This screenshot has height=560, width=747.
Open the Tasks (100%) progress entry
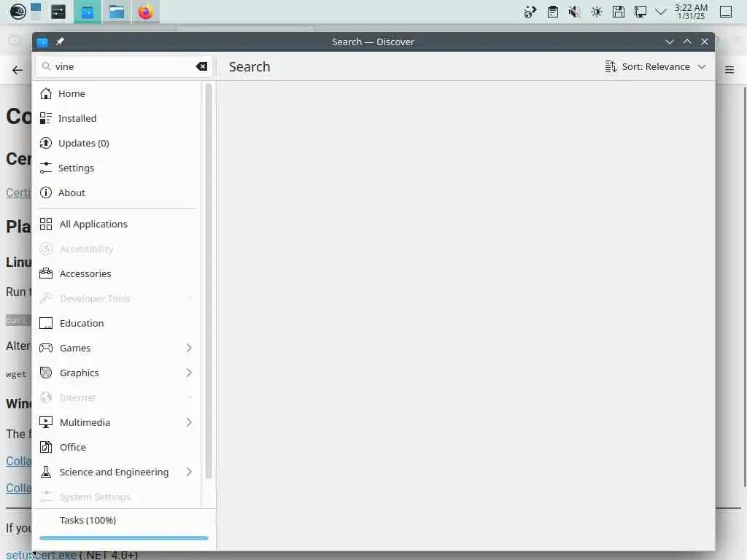[124, 520]
